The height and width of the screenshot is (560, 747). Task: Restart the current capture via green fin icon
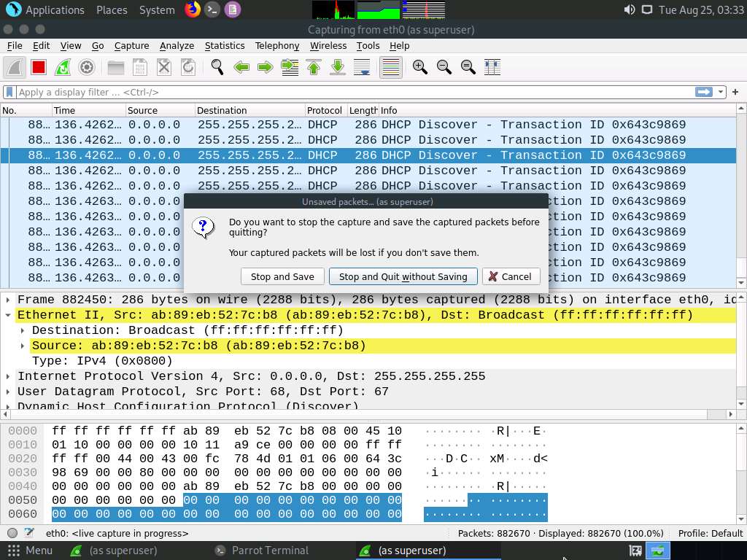click(x=63, y=67)
